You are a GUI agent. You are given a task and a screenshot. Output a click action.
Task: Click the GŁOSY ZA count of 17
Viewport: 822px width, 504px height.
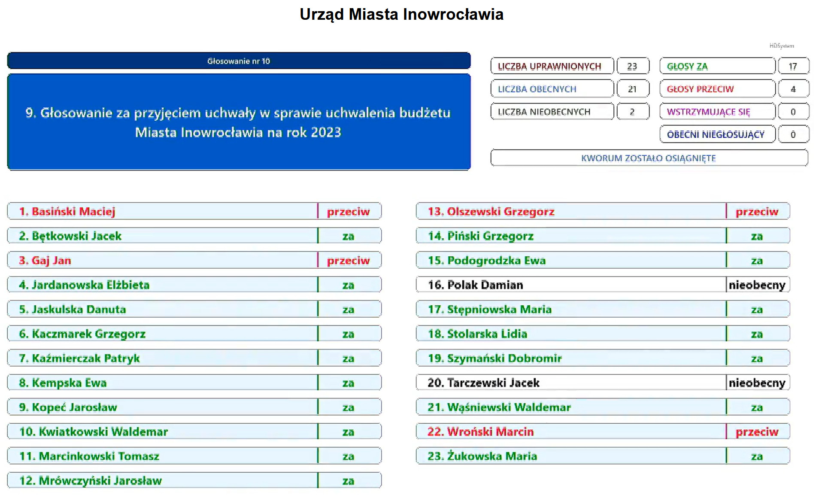[793, 67]
